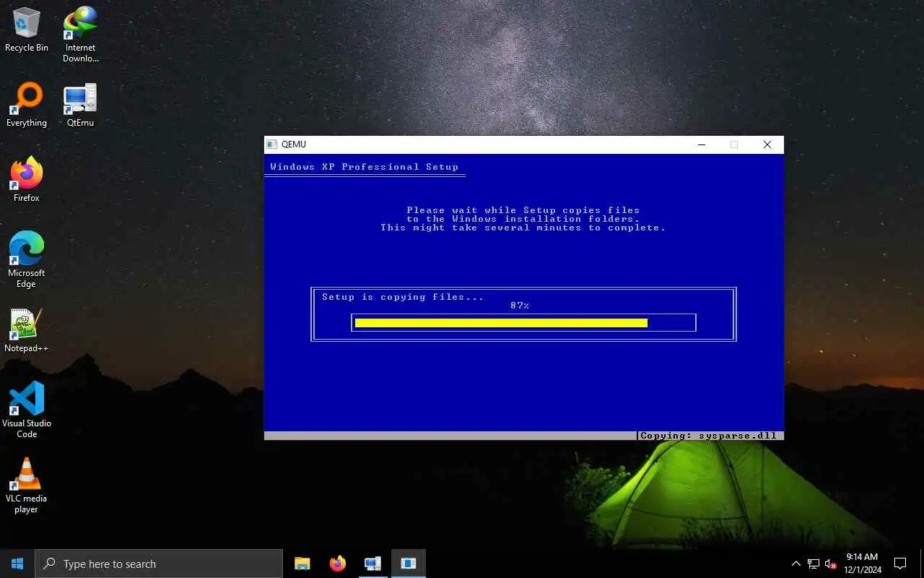The image size is (924, 578).
Task: Open the network status tray icon
Action: tap(814, 564)
